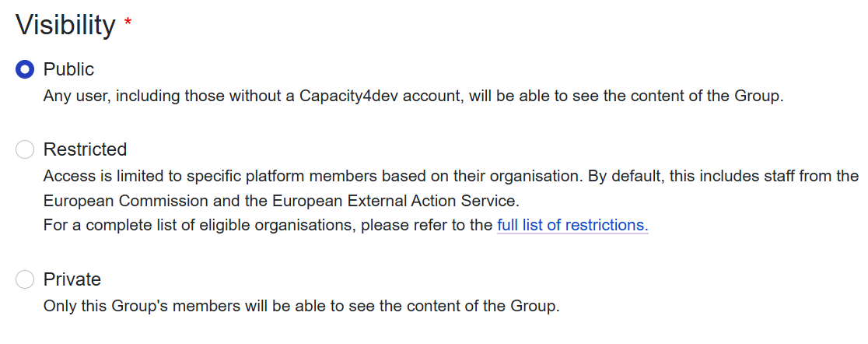Click the "European External Action Service" text
868x344 pixels.
[x=396, y=201]
